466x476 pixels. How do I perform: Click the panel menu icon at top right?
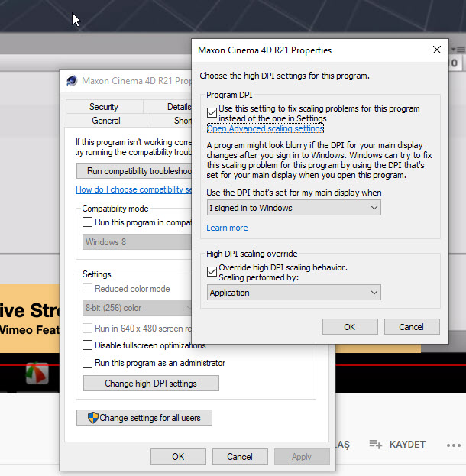pos(458,50)
